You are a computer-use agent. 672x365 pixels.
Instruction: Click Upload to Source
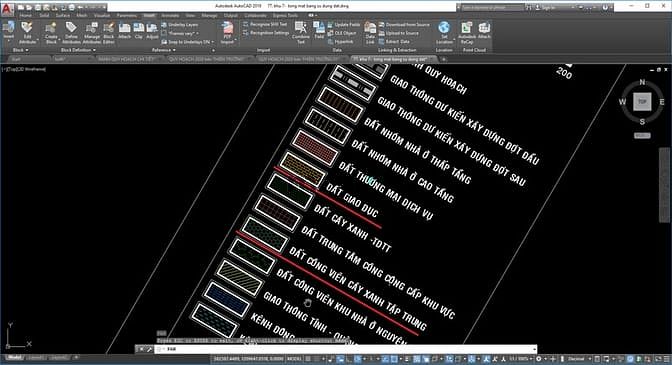point(398,33)
